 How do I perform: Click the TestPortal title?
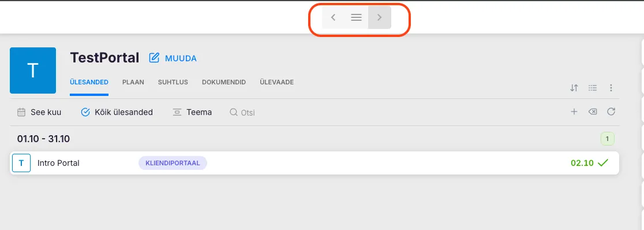point(104,58)
